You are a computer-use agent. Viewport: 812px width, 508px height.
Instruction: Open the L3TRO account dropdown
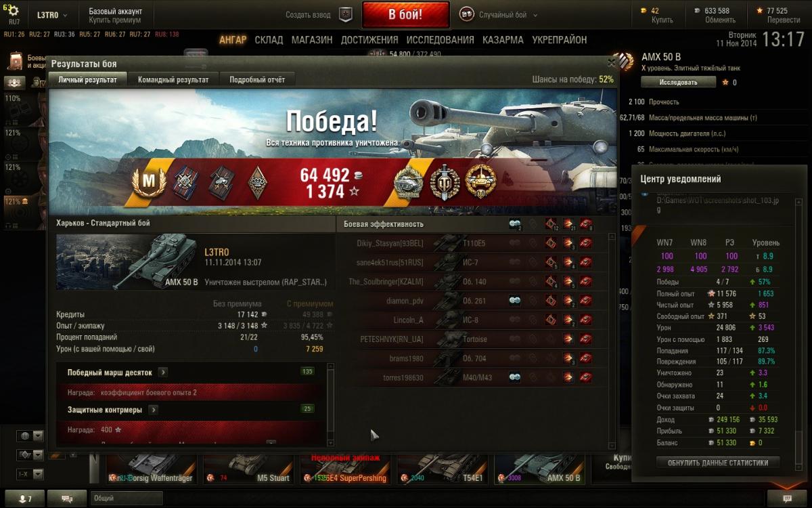(49, 15)
